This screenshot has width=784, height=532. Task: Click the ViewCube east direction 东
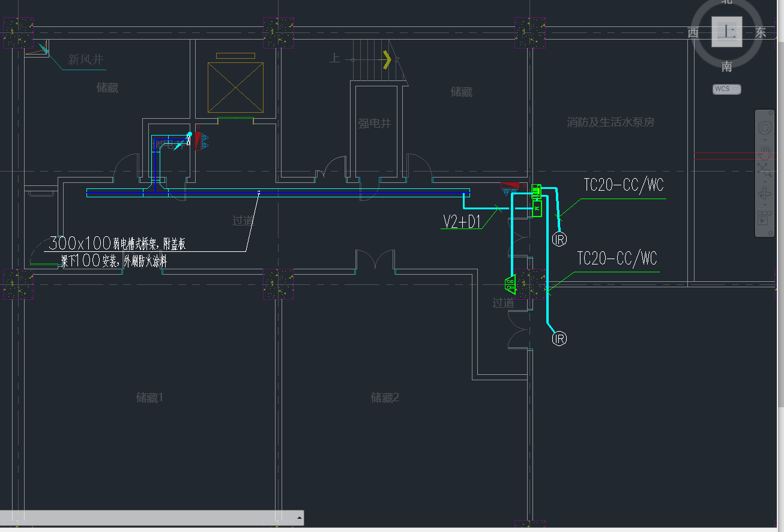[761, 32]
